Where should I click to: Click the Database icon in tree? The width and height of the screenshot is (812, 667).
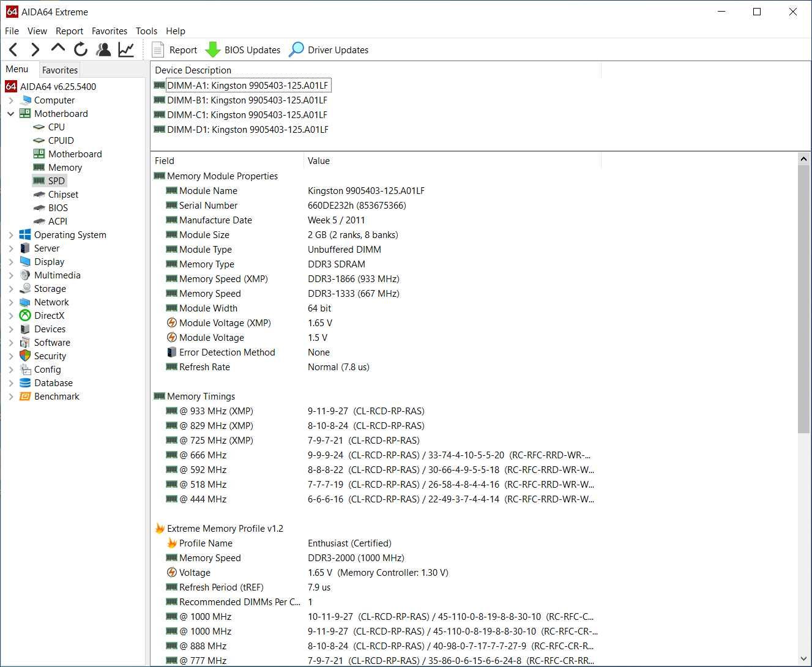25,383
